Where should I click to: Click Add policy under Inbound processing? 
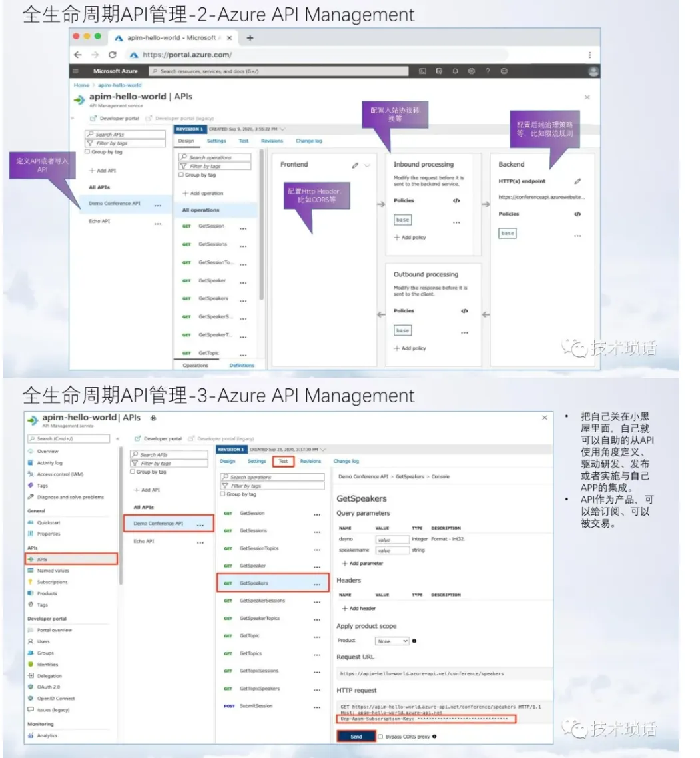click(x=410, y=237)
